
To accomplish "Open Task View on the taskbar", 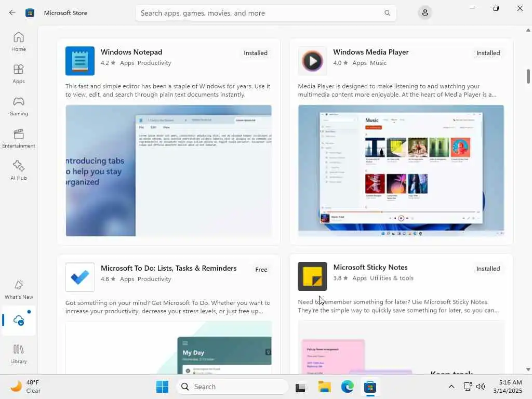I will point(300,387).
